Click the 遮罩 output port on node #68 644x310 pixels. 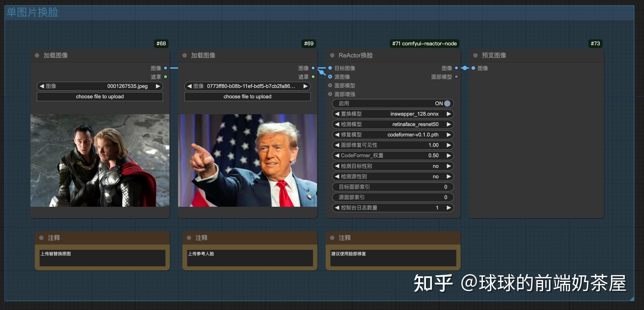166,77
